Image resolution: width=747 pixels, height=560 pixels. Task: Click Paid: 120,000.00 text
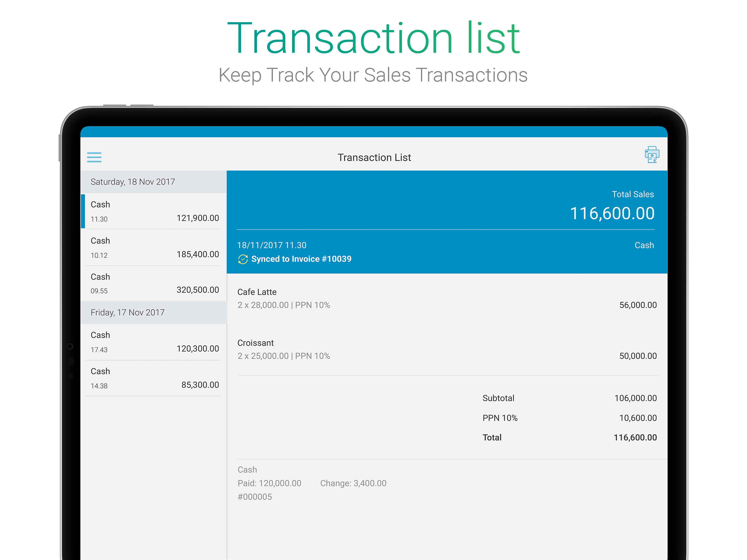click(269, 483)
